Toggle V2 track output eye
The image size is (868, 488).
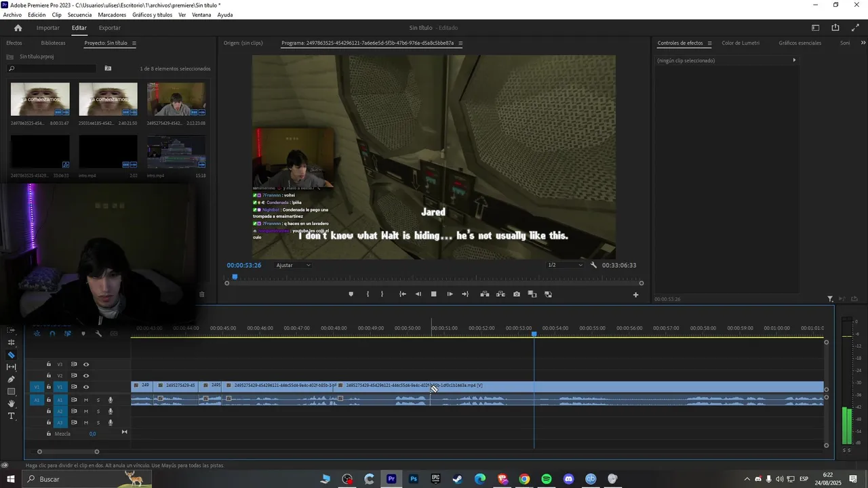click(86, 375)
